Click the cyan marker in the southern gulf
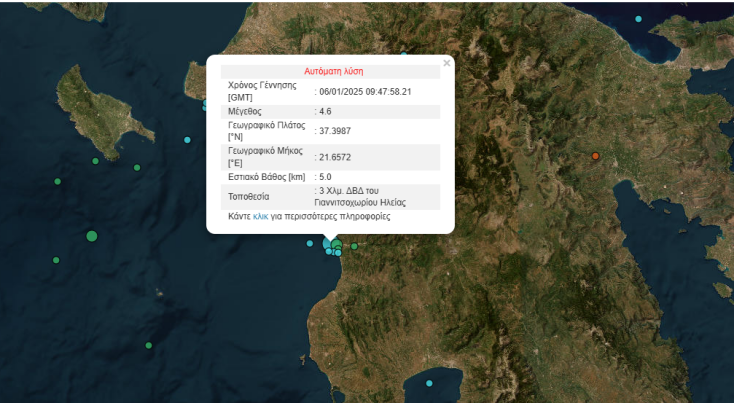This screenshot has width=734, height=403. [x=429, y=383]
